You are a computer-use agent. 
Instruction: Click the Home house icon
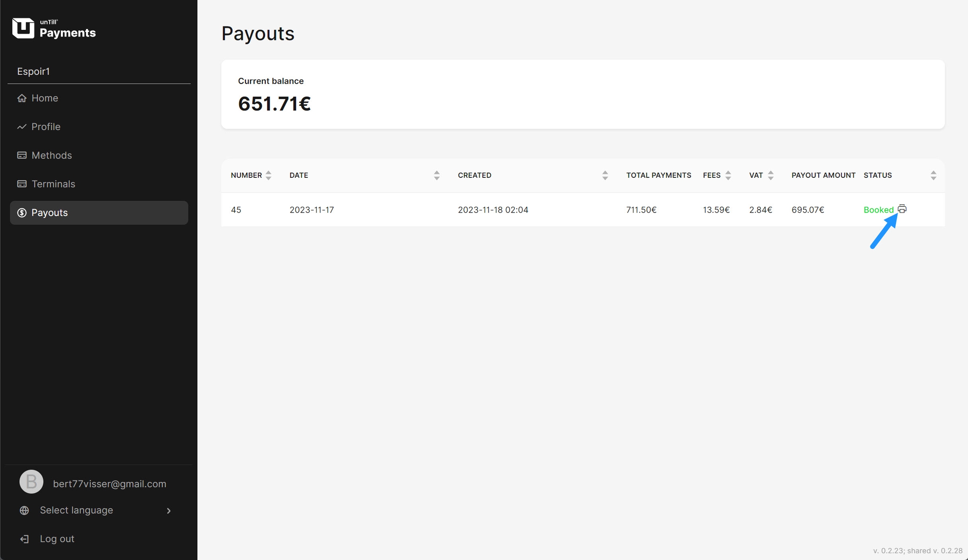(x=22, y=98)
